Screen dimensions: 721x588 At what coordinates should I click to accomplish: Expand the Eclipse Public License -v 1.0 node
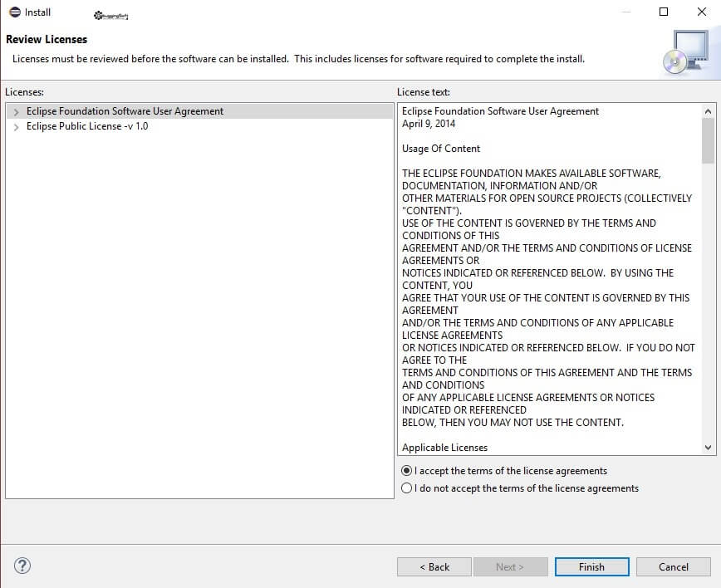coord(16,127)
